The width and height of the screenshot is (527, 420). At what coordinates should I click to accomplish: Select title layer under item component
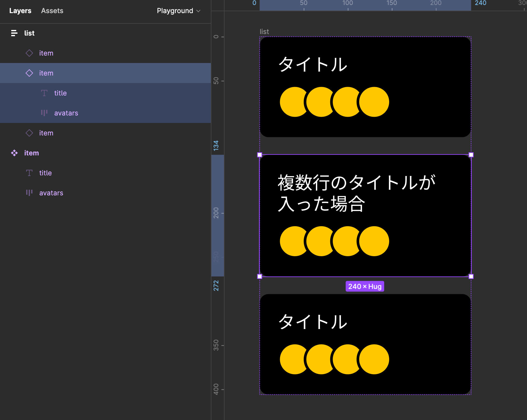46,173
